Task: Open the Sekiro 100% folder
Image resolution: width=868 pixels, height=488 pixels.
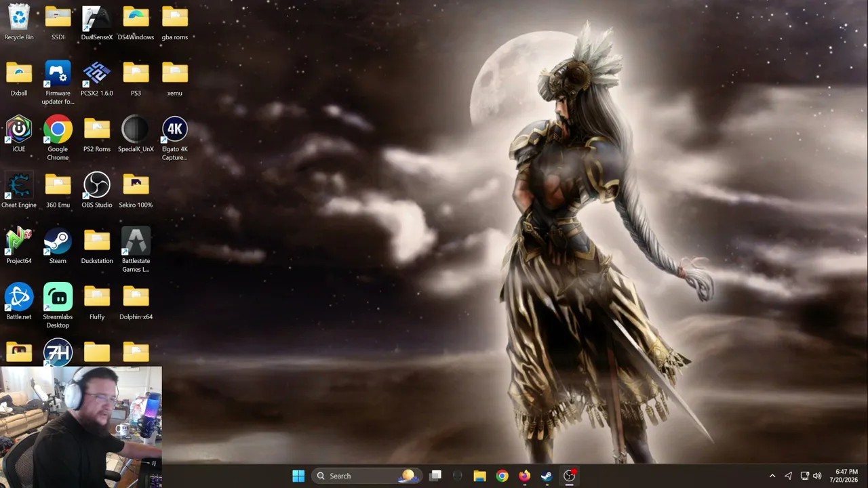Action: pyautogui.click(x=136, y=190)
